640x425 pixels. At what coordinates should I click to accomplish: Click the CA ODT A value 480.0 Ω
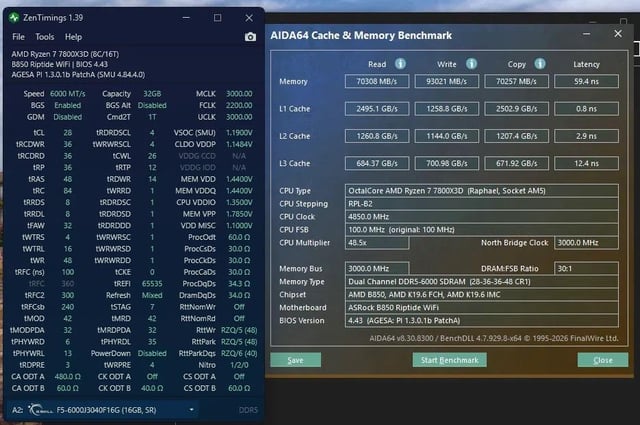pyautogui.click(x=67, y=376)
